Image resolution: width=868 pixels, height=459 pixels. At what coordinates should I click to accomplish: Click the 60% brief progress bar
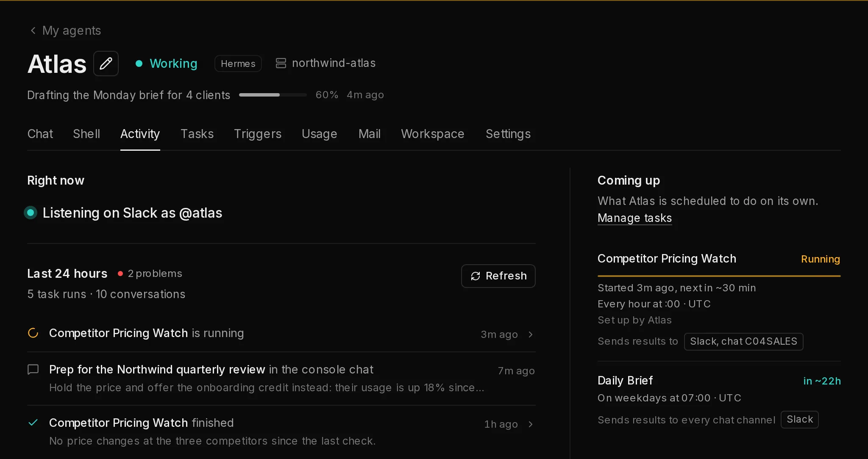(273, 95)
